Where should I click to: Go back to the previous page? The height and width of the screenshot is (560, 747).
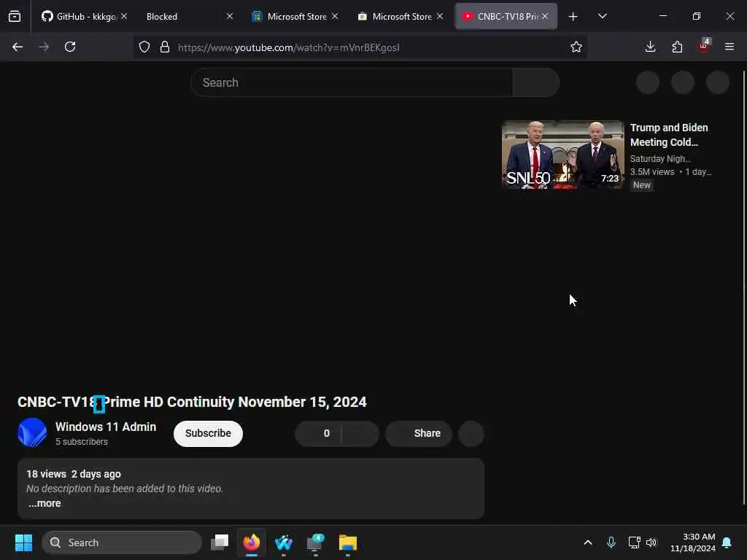(18, 47)
